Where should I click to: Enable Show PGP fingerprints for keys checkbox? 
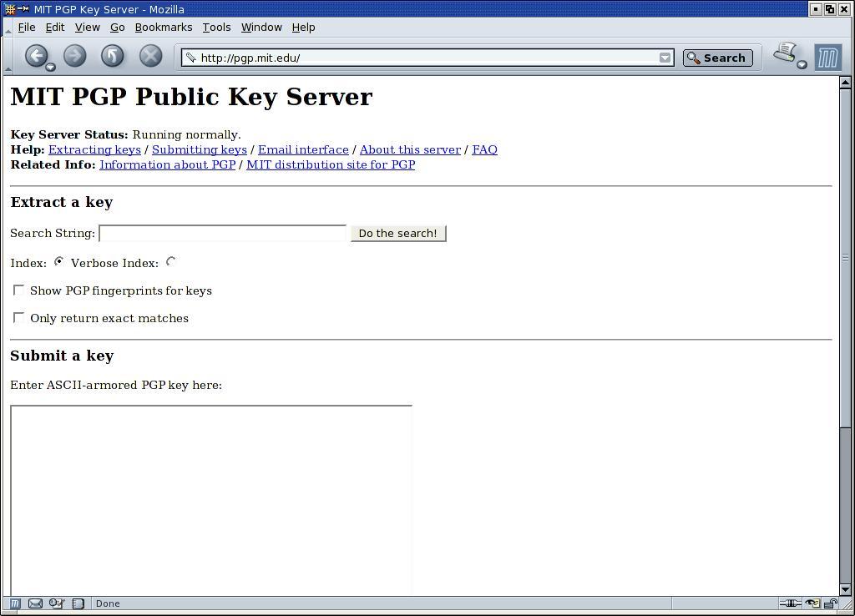[18, 290]
